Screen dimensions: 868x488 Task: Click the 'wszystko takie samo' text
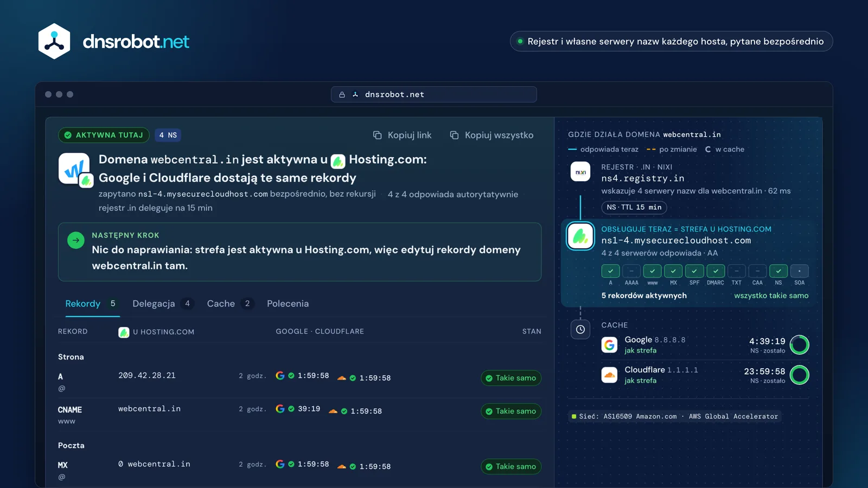pos(771,296)
